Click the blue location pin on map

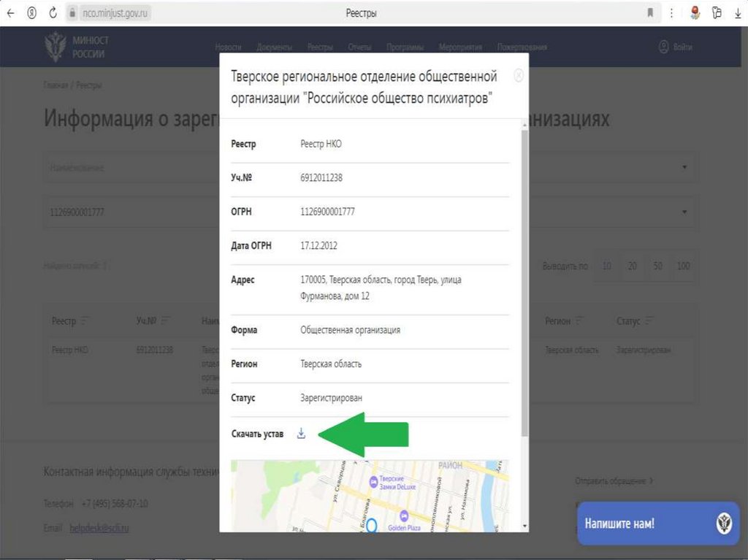[372, 525]
